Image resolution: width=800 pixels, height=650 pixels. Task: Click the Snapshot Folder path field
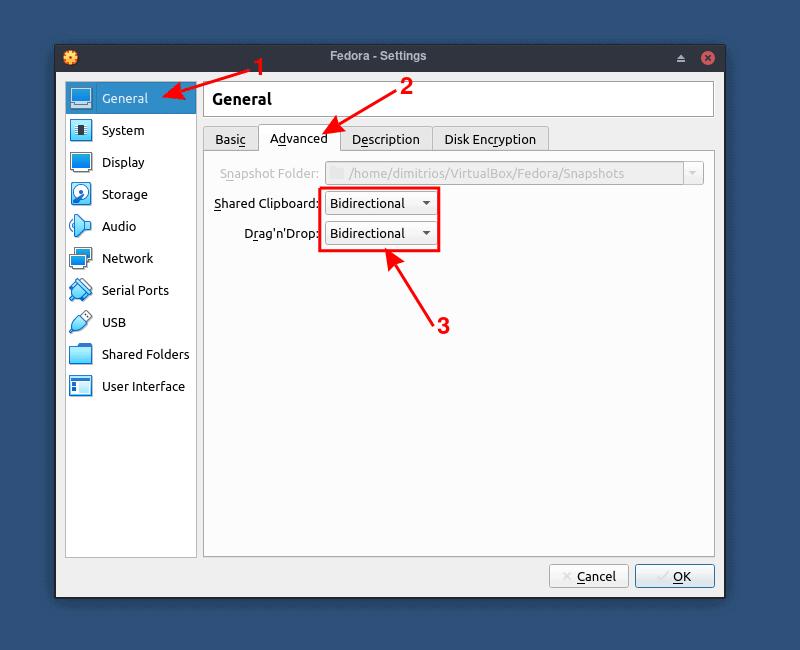[x=500, y=173]
